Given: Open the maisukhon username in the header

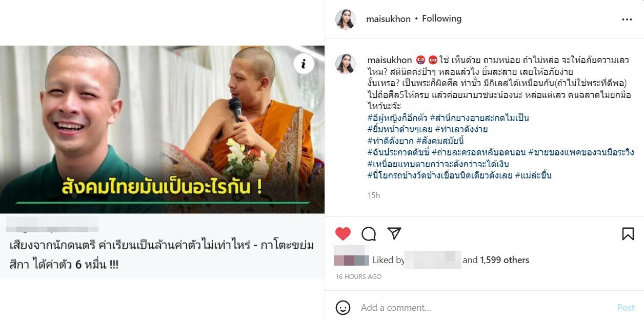Looking at the screenshot, I should 388,19.
